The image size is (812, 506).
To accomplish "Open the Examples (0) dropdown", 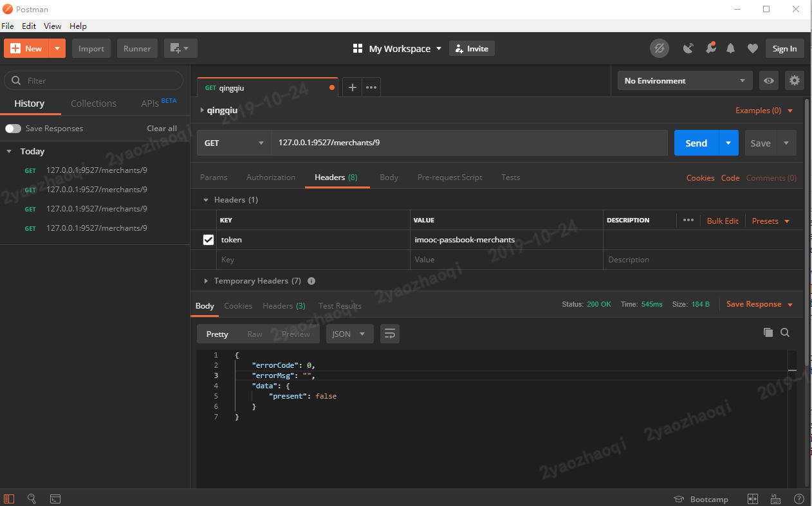I will [764, 111].
